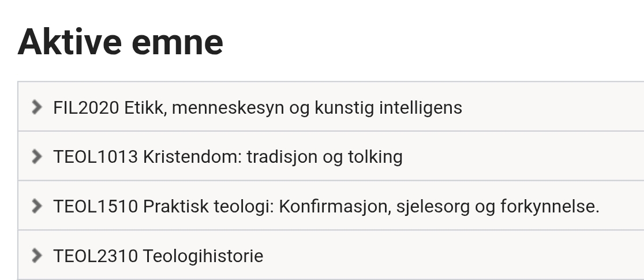Image resolution: width=644 pixels, height=280 pixels.
Task: Click the arrow icon beside FIL2020
Action: 37,107
